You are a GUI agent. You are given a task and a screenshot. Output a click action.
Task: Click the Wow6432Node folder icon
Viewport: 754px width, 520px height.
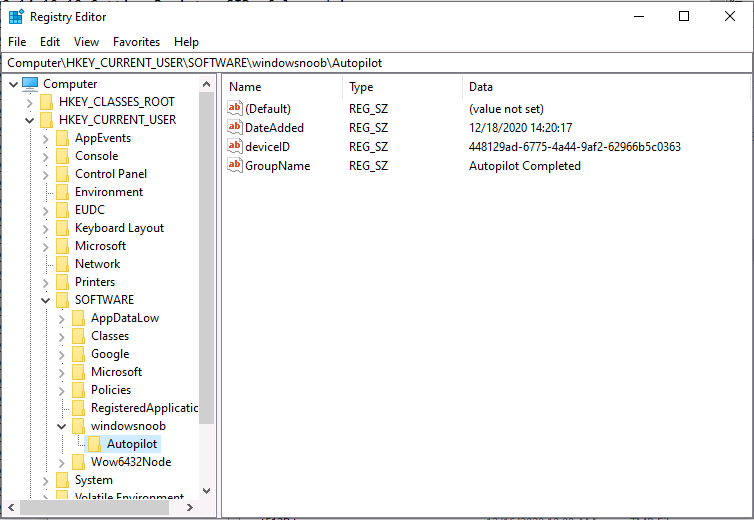[78, 462]
